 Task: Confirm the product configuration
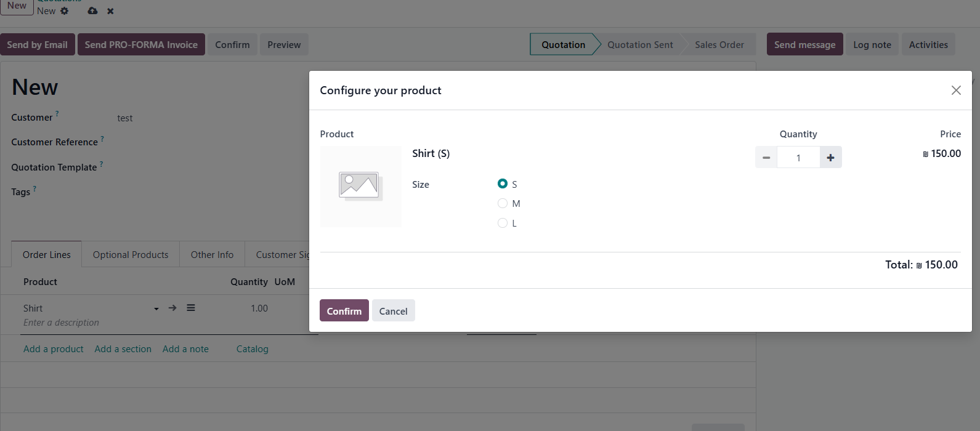tap(344, 311)
